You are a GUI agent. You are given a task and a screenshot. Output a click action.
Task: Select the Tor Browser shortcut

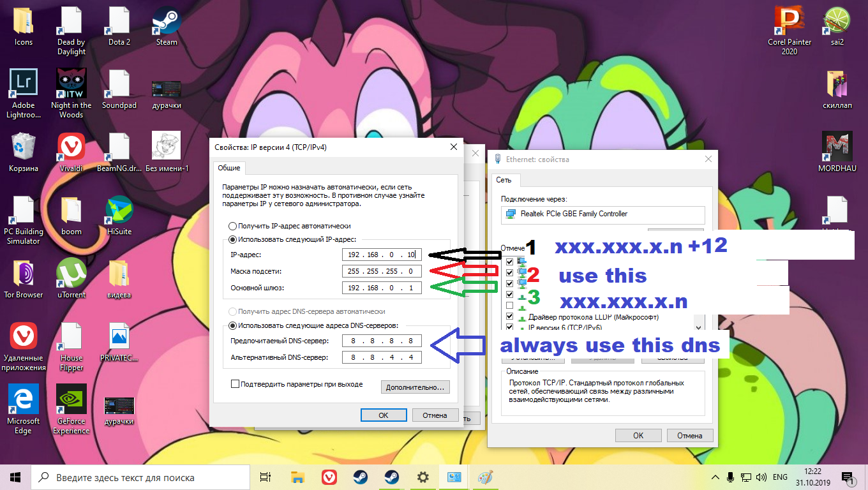(24, 279)
